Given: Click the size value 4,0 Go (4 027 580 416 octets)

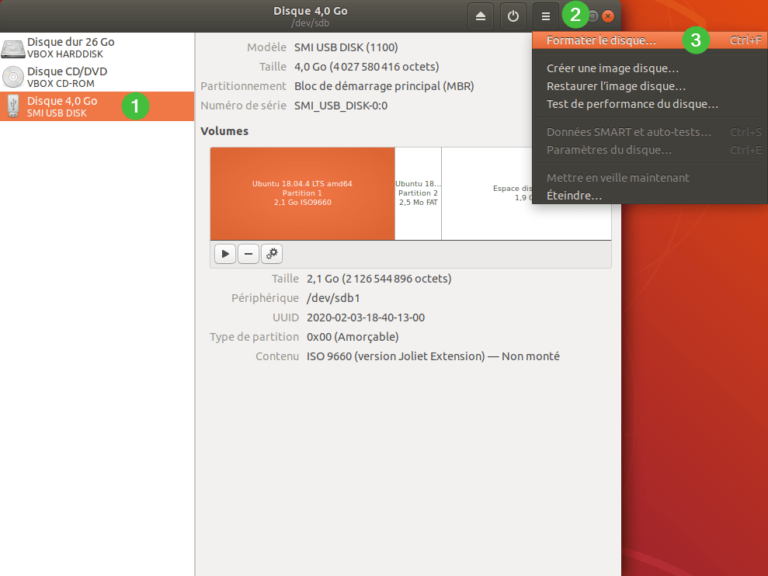Looking at the screenshot, I should coord(366,67).
